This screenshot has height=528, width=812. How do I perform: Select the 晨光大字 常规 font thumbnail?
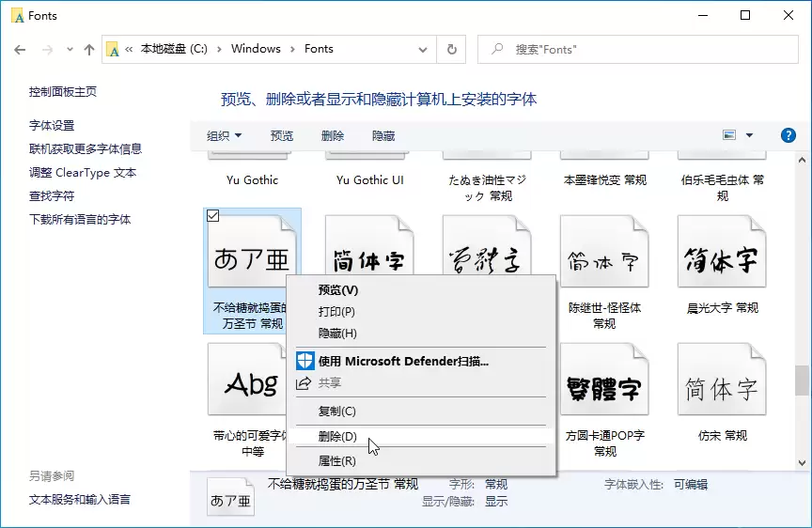point(722,252)
